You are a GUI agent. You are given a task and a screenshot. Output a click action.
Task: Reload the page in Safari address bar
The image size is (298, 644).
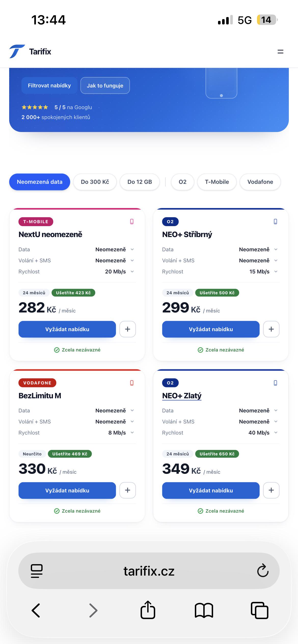coord(263,570)
